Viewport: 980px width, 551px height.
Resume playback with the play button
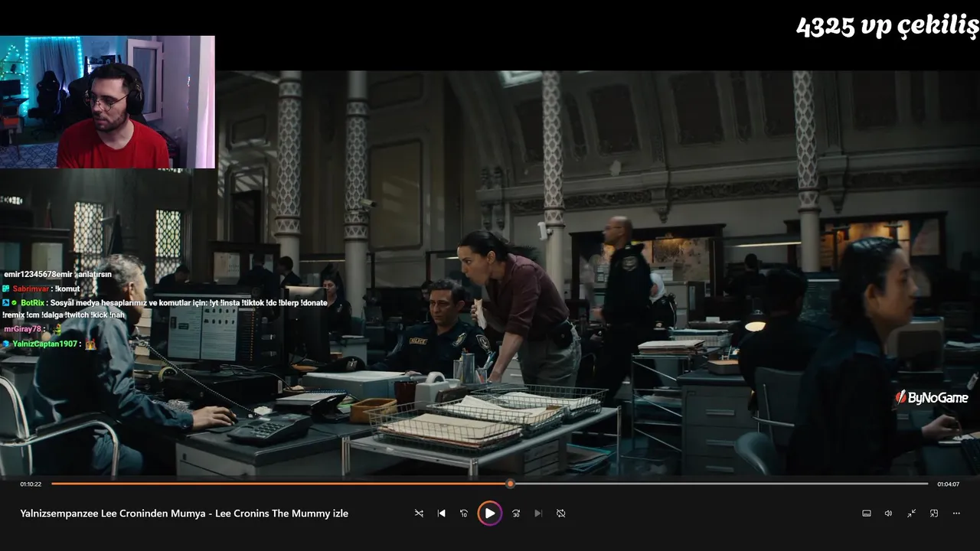tap(490, 514)
